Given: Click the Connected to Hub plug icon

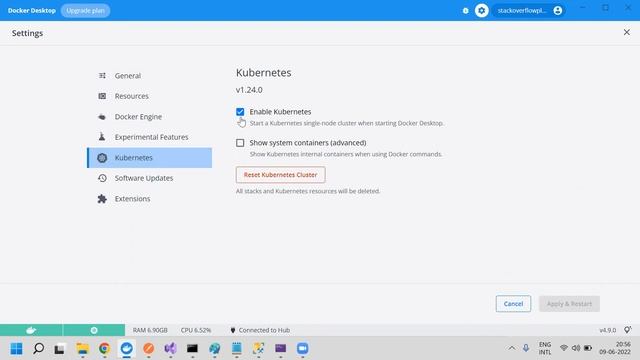Looking at the screenshot, I should pyautogui.click(x=233, y=330).
